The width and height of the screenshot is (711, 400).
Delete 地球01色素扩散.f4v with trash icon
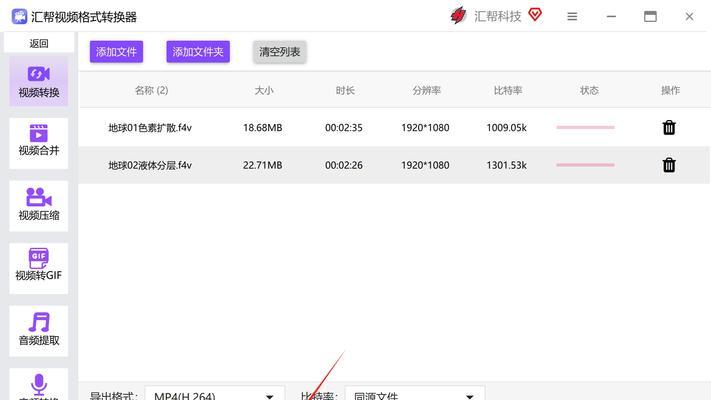[669, 127]
